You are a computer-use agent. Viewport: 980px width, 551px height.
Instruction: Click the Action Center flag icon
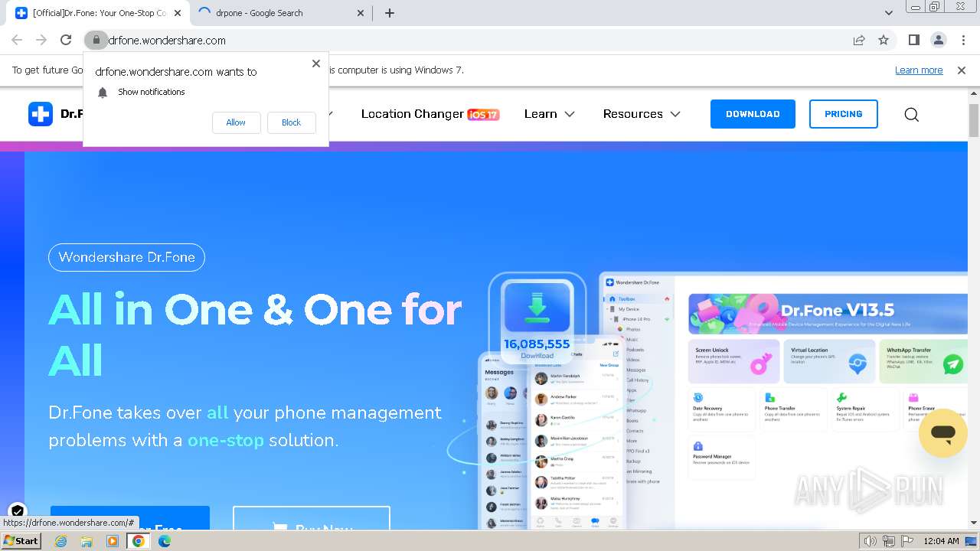(907, 541)
